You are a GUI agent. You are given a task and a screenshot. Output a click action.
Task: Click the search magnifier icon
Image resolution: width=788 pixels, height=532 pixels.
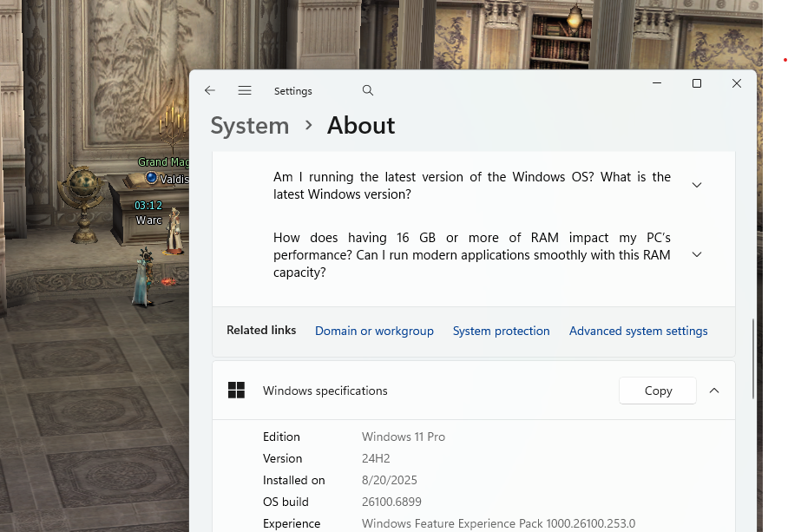(368, 90)
